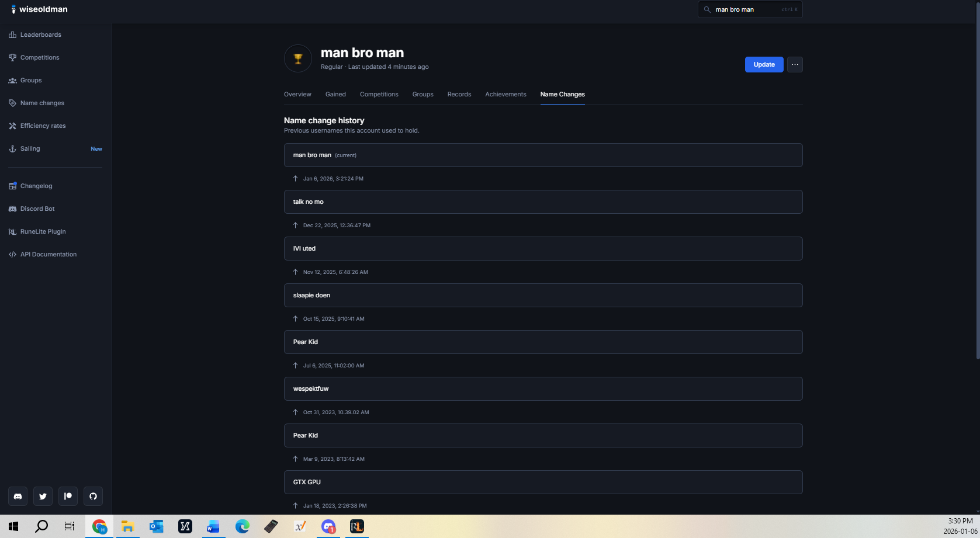This screenshot has height=538, width=980.
Task: Open the Sailing sidebar entry
Action: point(56,148)
